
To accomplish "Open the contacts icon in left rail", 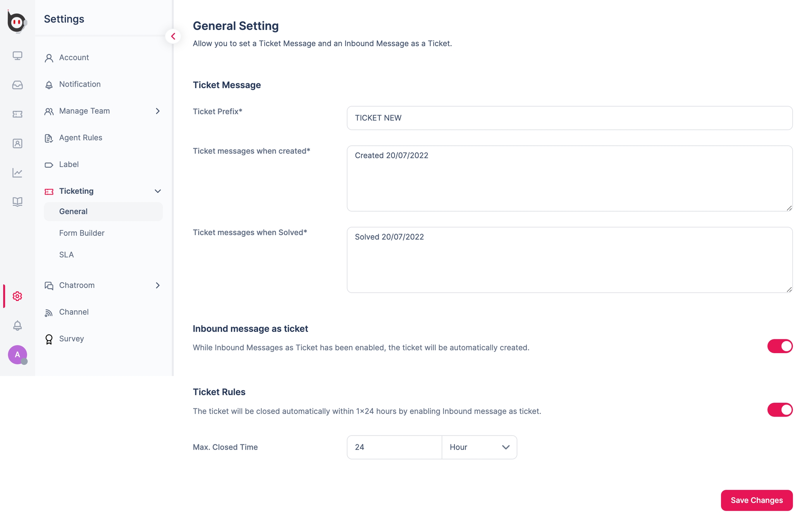I will 17,143.
